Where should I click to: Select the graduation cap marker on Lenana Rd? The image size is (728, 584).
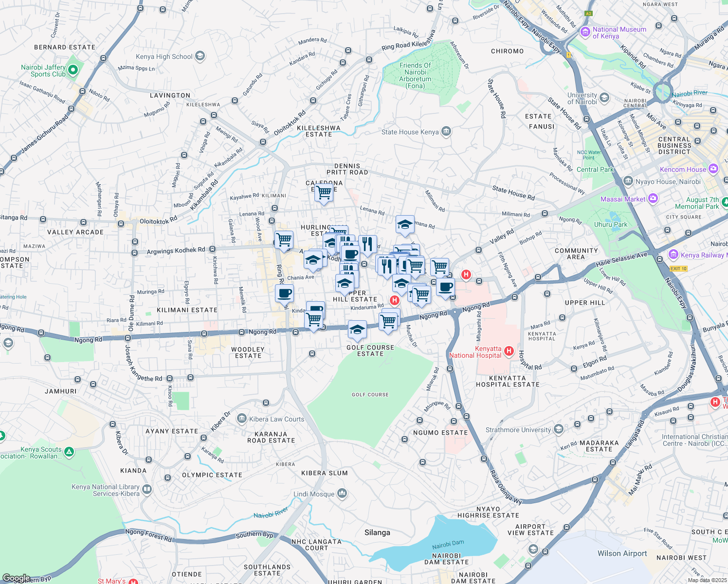[x=405, y=225]
